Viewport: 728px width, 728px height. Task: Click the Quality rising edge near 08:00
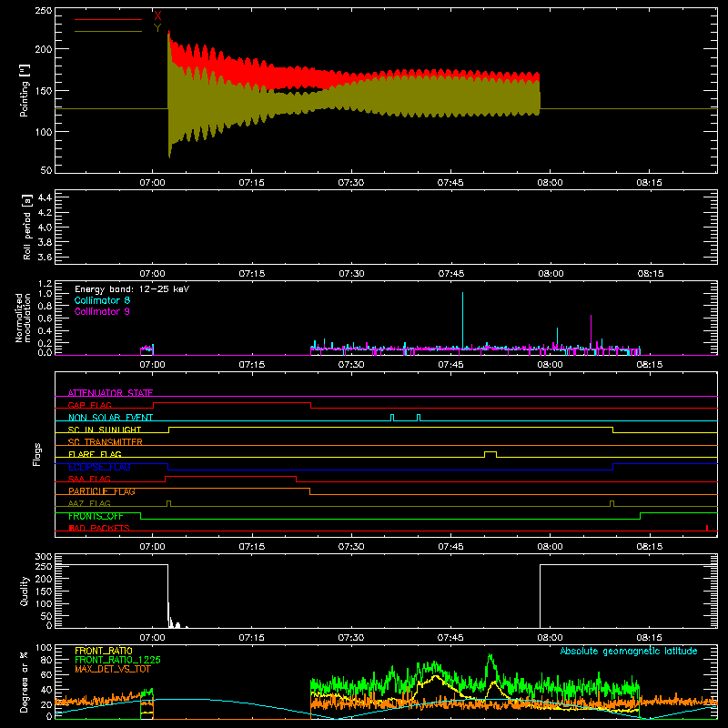click(x=540, y=596)
